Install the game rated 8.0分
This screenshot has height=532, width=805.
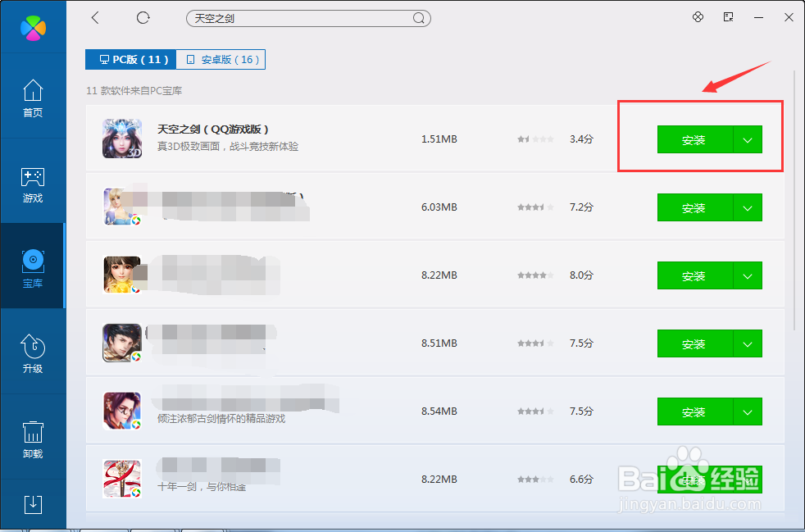click(x=695, y=275)
